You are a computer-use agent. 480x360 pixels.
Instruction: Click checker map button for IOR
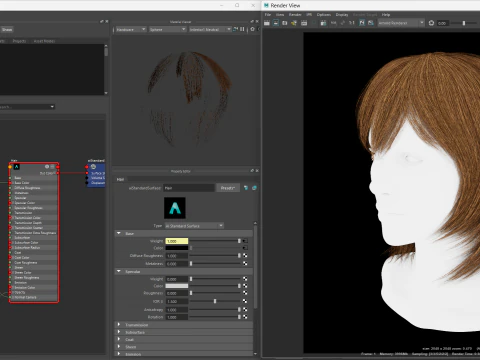pos(245,301)
